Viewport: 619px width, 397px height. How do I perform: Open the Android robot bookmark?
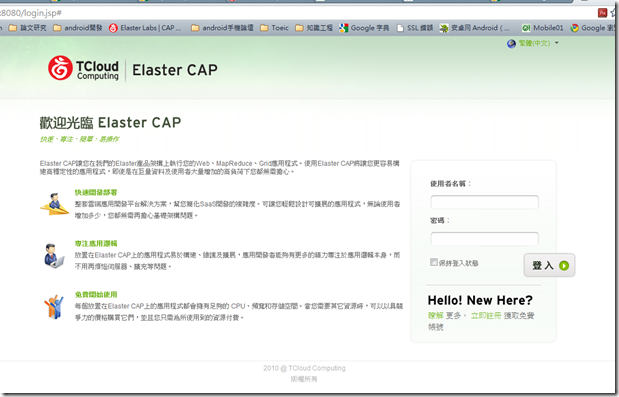[x=474, y=28]
